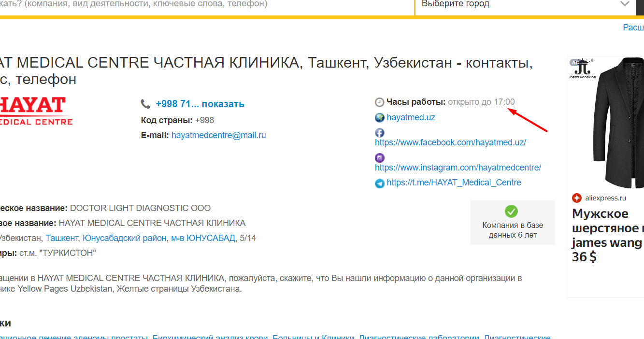
Task: Click the Расш... link at top right
Action: pos(633,28)
